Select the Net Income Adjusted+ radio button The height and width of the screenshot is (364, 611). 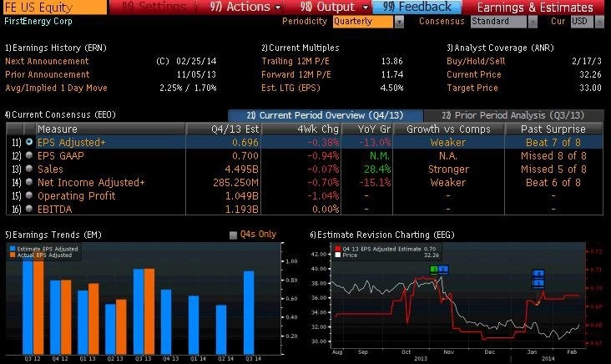pos(29,182)
